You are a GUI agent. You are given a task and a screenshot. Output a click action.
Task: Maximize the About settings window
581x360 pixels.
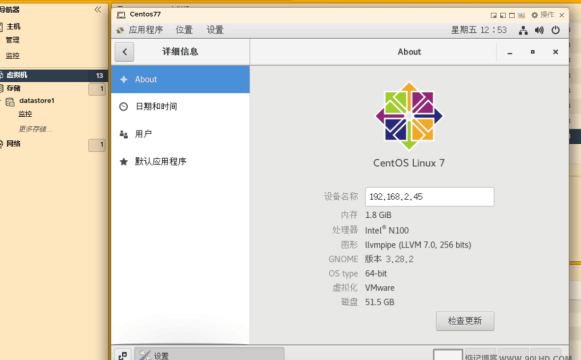(x=532, y=52)
